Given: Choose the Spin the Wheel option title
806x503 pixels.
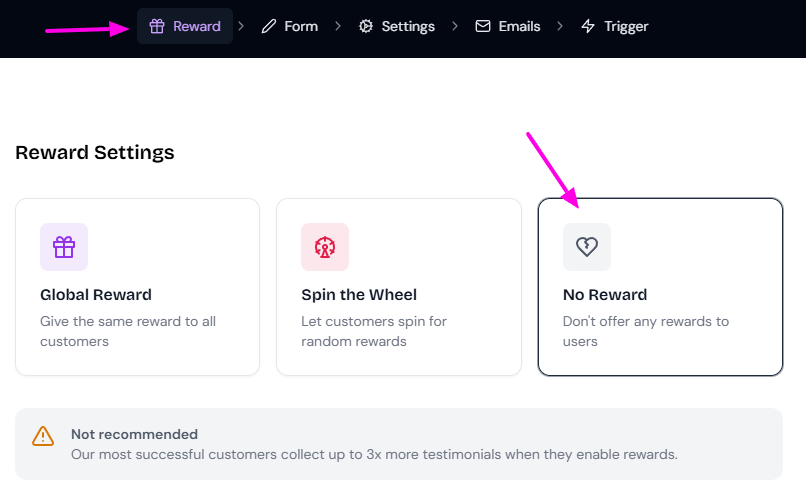Looking at the screenshot, I should coord(359,295).
